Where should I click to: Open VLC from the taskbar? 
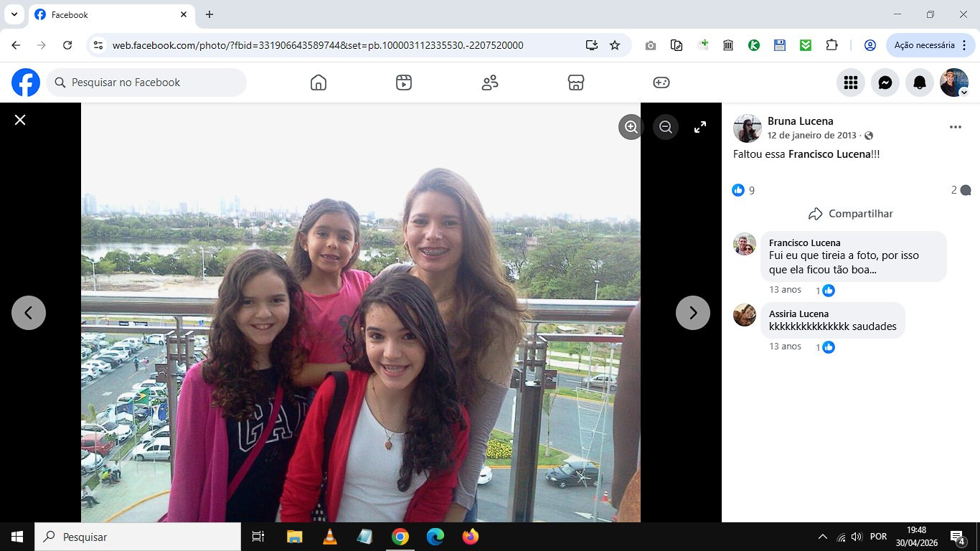330,537
